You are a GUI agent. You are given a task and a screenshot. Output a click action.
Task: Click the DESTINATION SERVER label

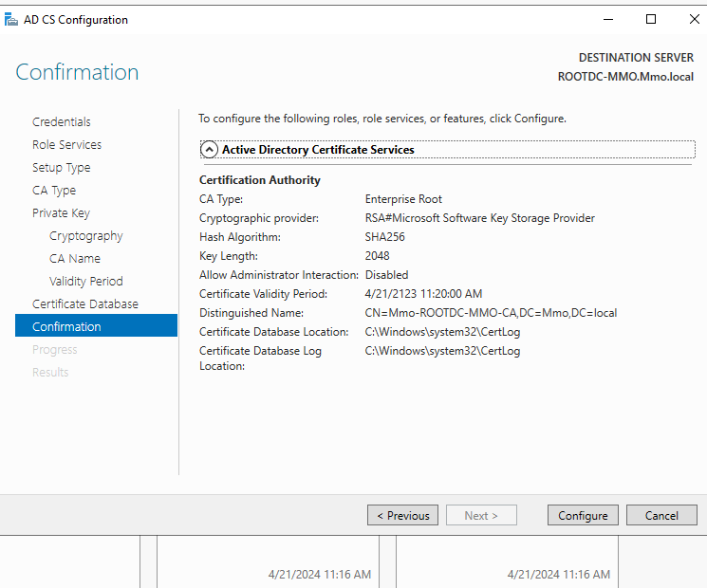(636, 58)
